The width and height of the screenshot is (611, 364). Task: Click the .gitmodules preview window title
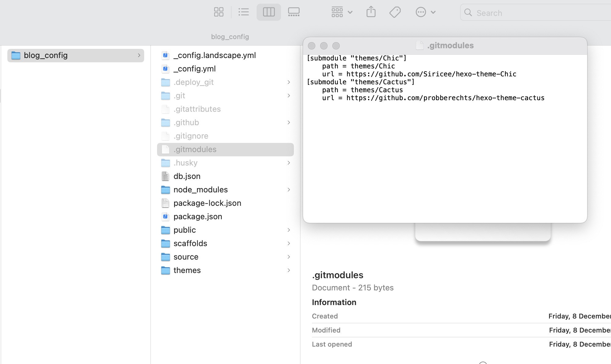[x=450, y=45]
